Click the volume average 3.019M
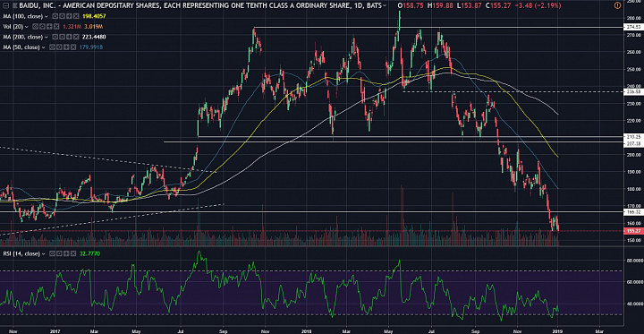Screen dimensions: 644x334 coord(93,27)
